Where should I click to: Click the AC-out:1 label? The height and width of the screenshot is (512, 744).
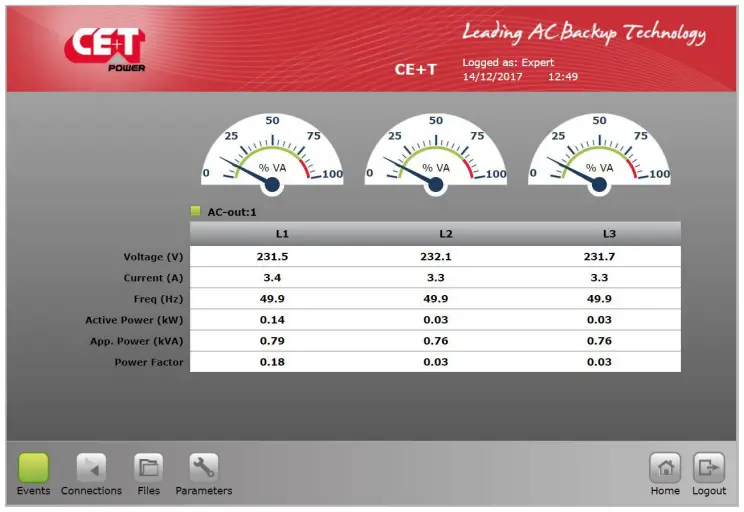pyautogui.click(x=232, y=212)
